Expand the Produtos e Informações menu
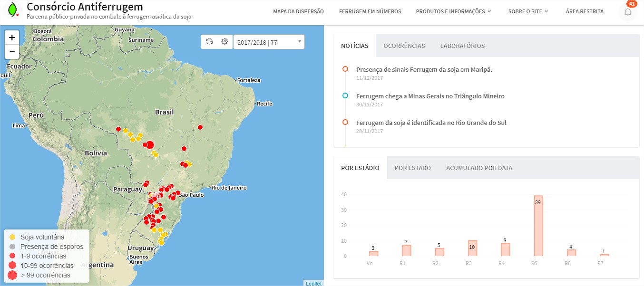The height and width of the screenshot is (286, 644). click(x=453, y=11)
